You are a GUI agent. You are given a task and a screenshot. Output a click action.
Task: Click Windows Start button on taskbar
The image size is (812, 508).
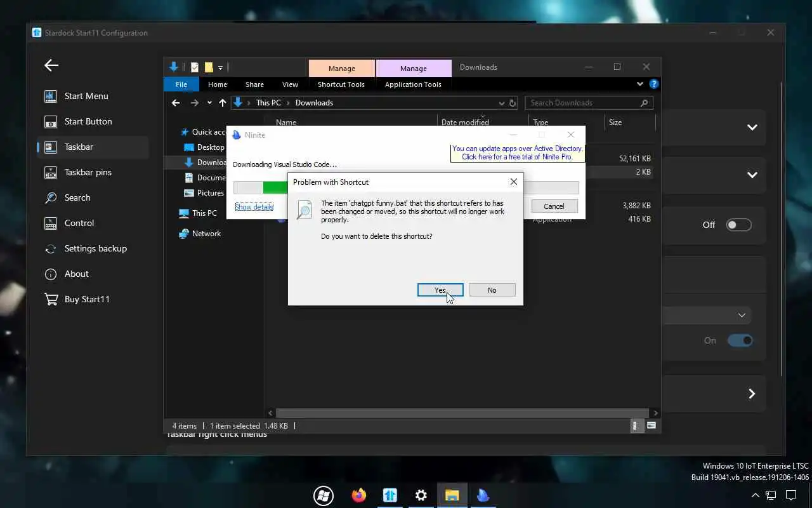point(324,495)
